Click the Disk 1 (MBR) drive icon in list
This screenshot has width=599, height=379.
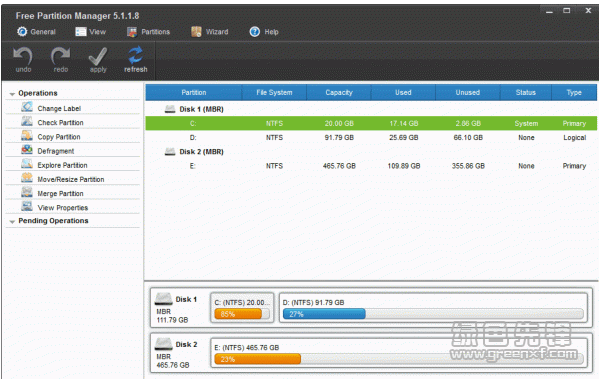[170, 109]
